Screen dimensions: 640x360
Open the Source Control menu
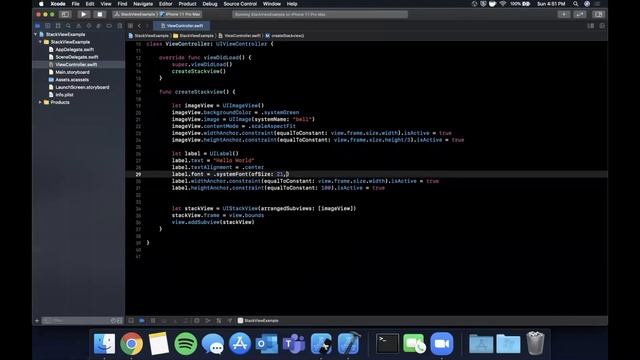coord(240,4)
